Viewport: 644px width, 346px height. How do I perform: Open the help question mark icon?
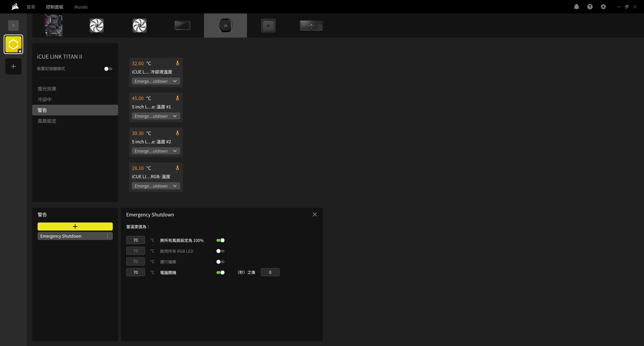590,7
